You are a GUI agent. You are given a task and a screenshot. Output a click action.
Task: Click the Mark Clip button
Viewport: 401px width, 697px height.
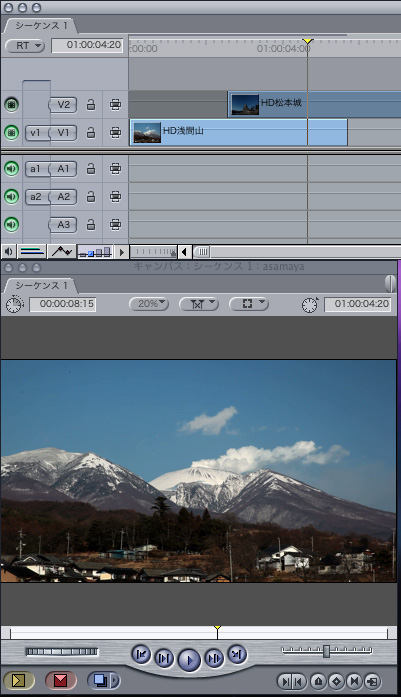point(354,681)
